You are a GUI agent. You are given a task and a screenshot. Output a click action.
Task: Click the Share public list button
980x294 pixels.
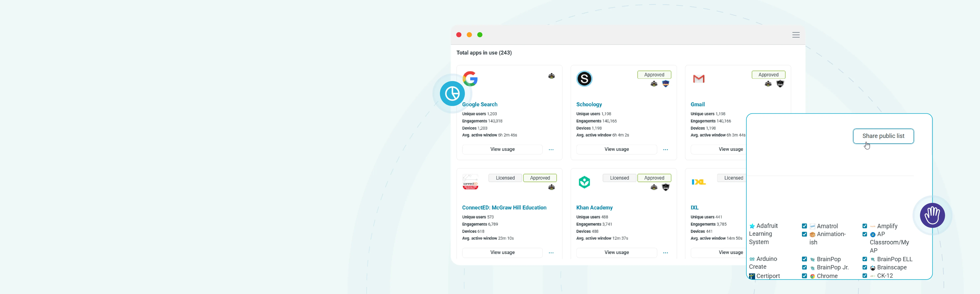pyautogui.click(x=883, y=136)
